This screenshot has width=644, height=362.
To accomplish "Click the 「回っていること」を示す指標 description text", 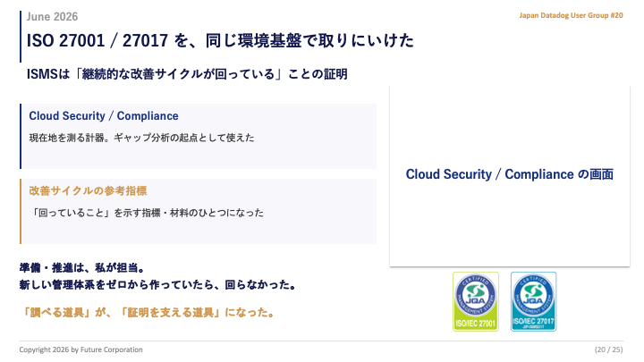I will (147, 213).
